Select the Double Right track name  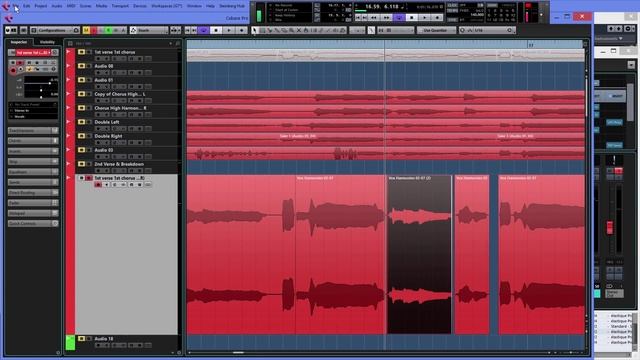[109, 136]
